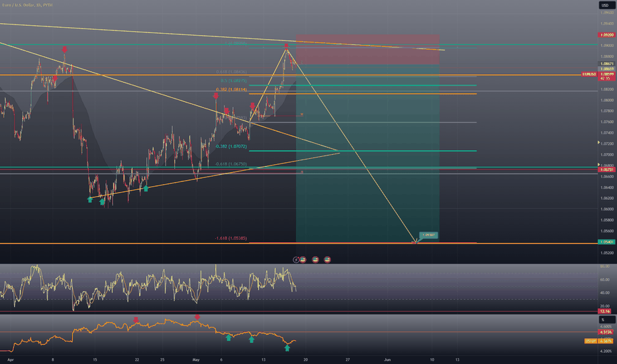The width and height of the screenshot is (617, 364).
Task: Click the Apr label on time axis
Action: pos(11,359)
